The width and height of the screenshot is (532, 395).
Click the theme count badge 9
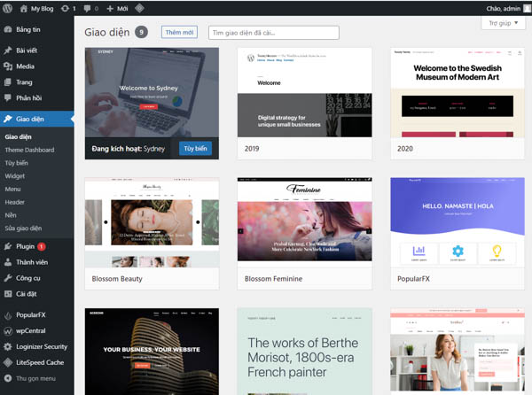click(x=141, y=32)
